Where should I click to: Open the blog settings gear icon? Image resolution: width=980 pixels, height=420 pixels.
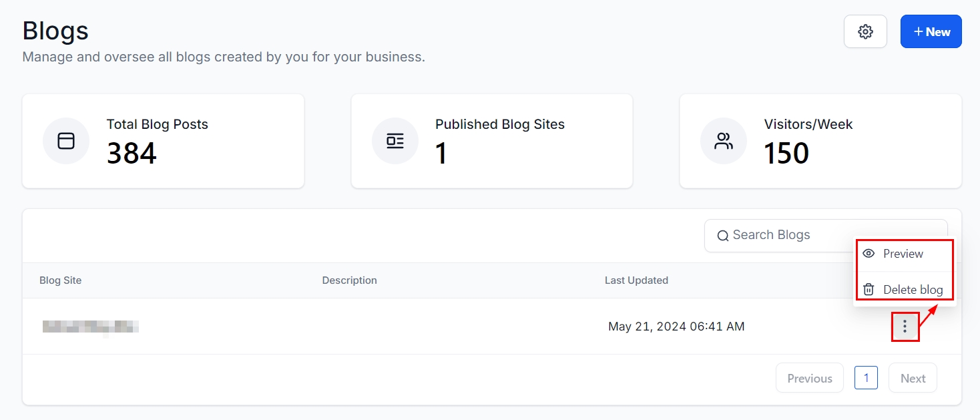(x=865, y=31)
